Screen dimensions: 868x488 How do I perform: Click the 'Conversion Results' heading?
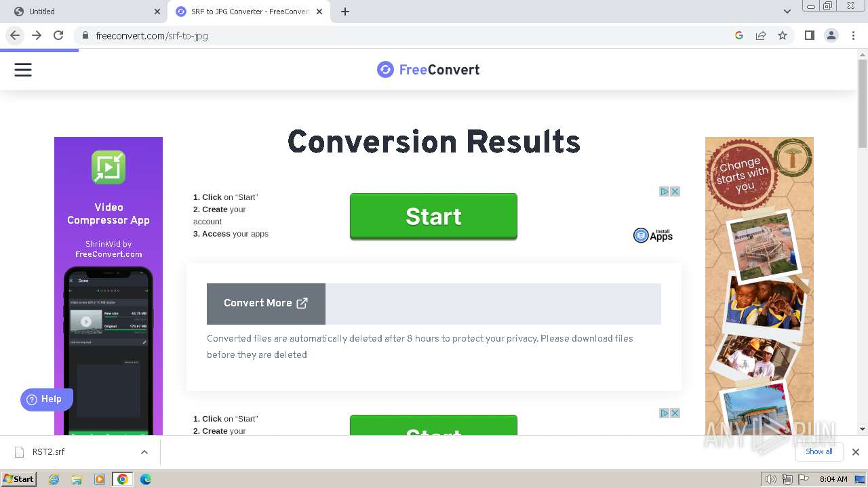[434, 142]
